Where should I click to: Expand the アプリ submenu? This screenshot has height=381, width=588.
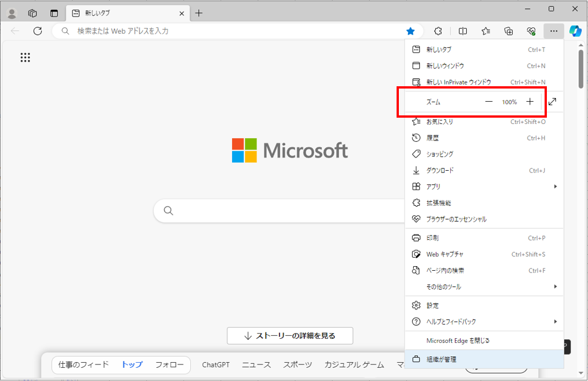(484, 186)
